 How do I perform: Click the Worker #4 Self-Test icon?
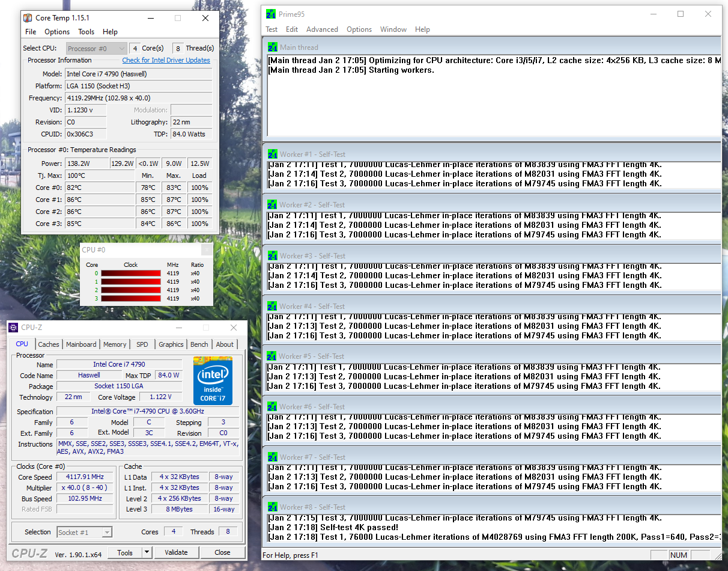point(272,306)
